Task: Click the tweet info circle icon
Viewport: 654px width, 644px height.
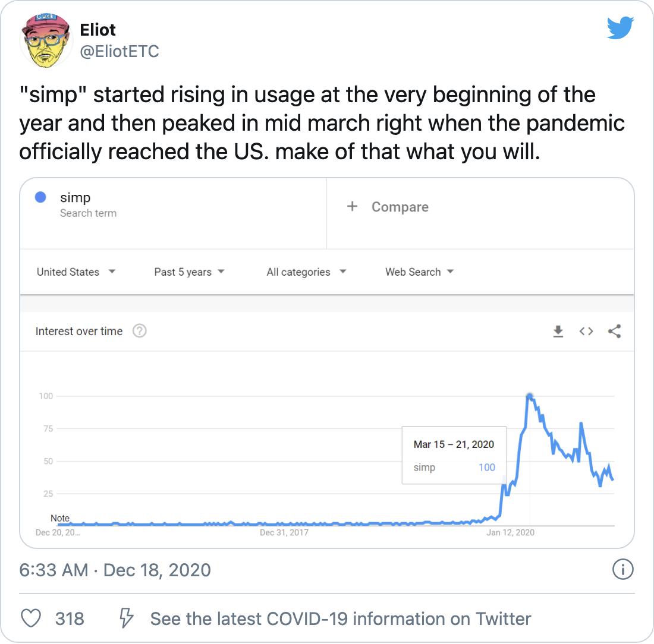Action: (622, 570)
